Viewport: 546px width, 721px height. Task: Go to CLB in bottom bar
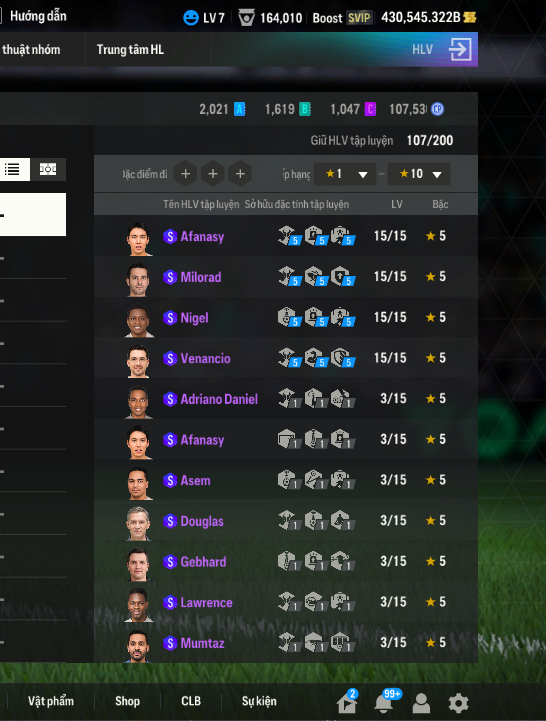tap(191, 701)
